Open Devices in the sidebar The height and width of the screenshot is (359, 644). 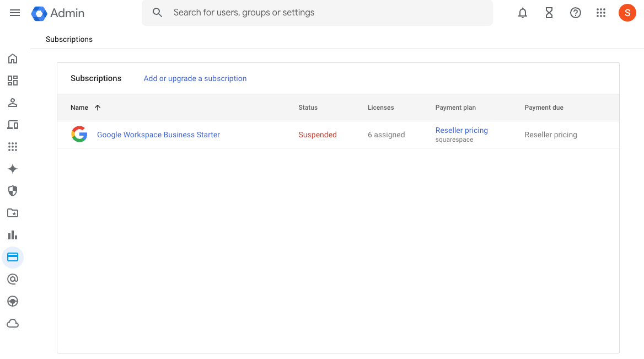click(x=13, y=125)
